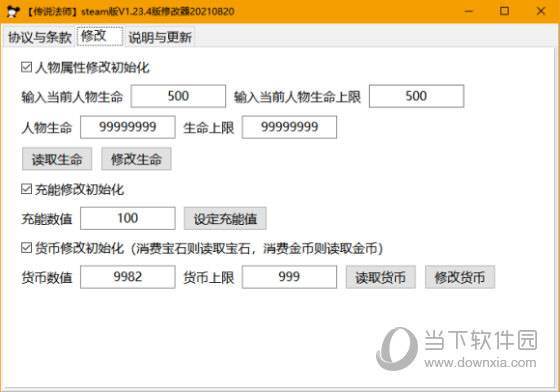The width and height of the screenshot is (560, 392).
Task: Click the app icon in title bar
Action: pyautogui.click(x=13, y=11)
